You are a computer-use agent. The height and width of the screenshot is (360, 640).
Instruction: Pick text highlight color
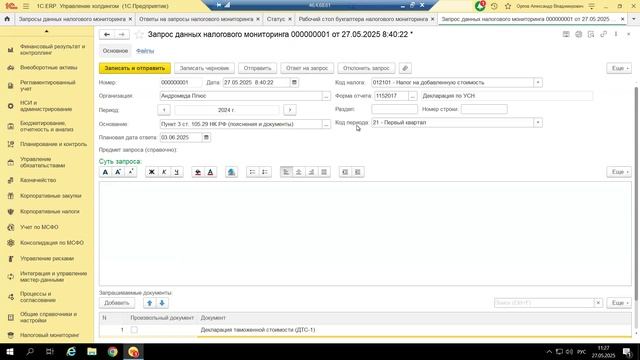[x=198, y=172]
